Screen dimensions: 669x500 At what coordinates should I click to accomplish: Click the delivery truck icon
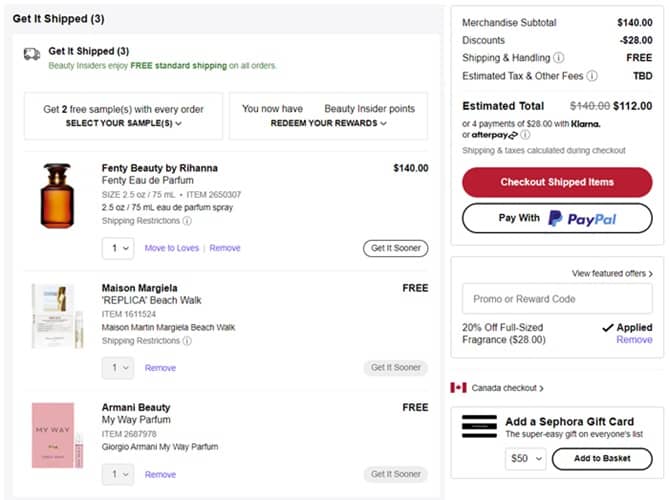tap(32, 54)
